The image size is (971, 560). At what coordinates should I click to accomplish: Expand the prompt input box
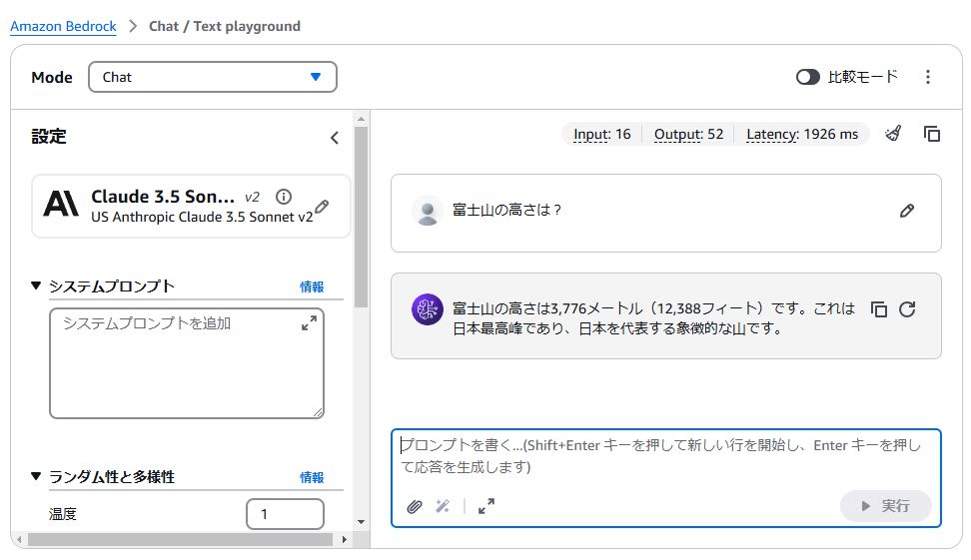pos(486,506)
